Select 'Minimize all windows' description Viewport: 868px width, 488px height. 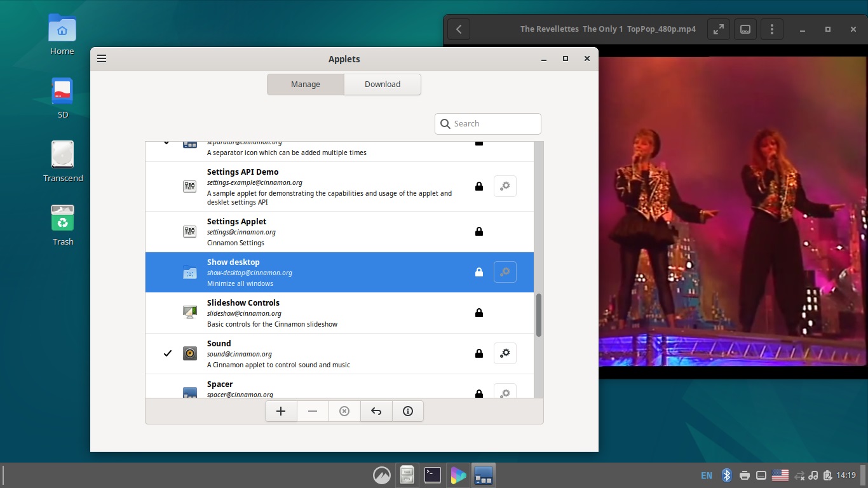point(240,283)
